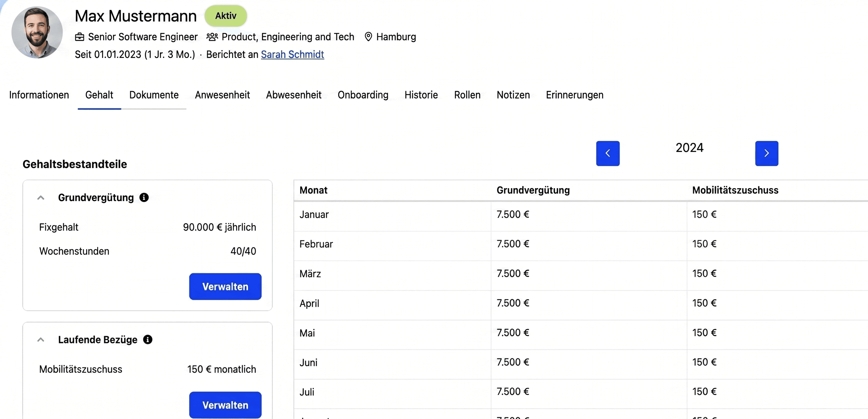
Task: Open the Onboarding tab
Action: point(363,95)
